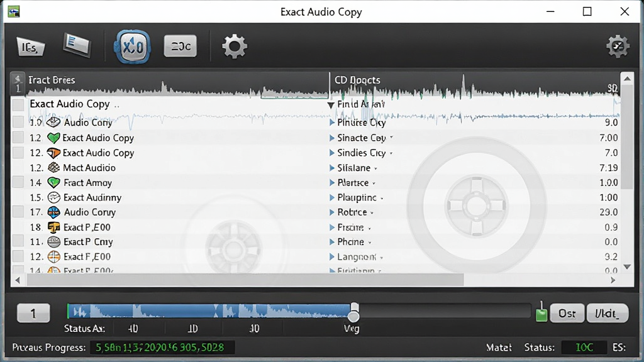Click the 'Matel' label in the status bar
The width and height of the screenshot is (644, 362).
click(x=499, y=348)
